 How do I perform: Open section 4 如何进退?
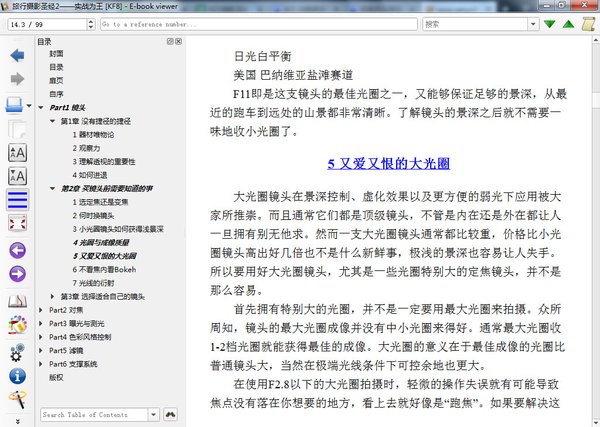click(x=90, y=175)
